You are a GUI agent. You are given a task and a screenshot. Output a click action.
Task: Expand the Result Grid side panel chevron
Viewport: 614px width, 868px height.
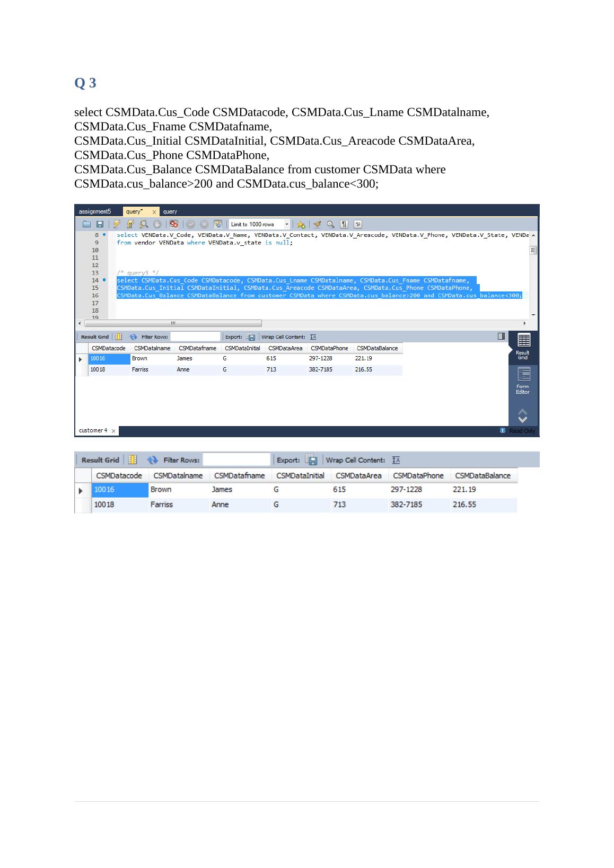tap(522, 415)
